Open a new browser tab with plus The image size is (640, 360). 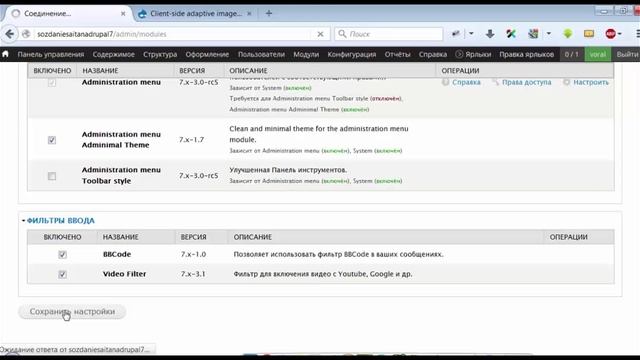pos(269,13)
